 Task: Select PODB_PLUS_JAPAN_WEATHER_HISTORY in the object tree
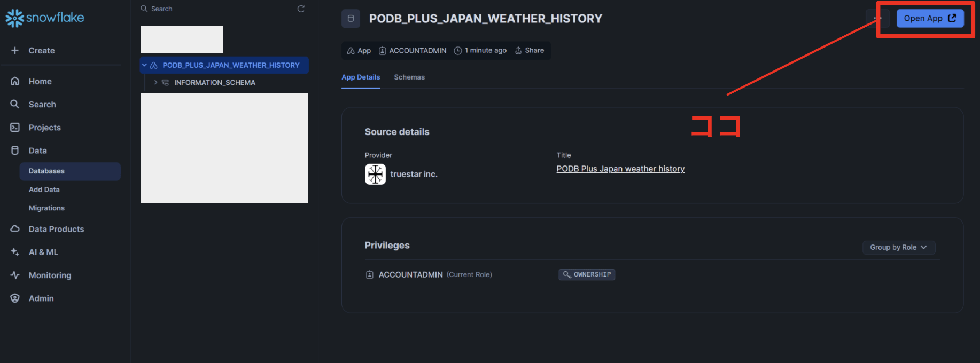click(x=224, y=65)
